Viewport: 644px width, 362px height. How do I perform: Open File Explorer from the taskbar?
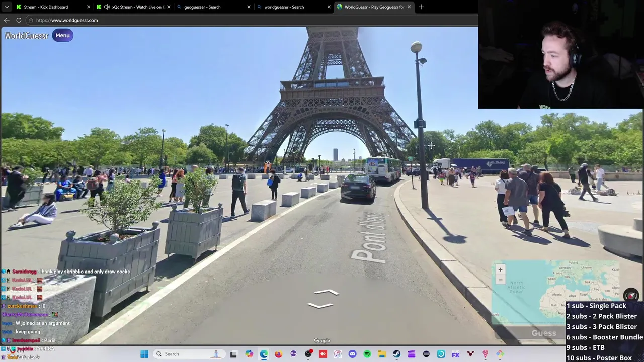(382, 354)
